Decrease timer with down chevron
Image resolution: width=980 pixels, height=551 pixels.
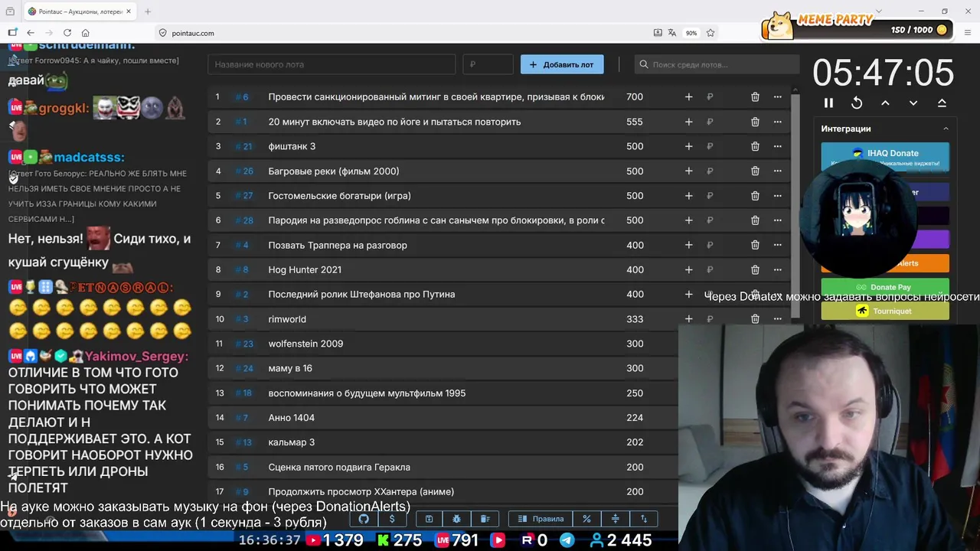click(x=913, y=103)
